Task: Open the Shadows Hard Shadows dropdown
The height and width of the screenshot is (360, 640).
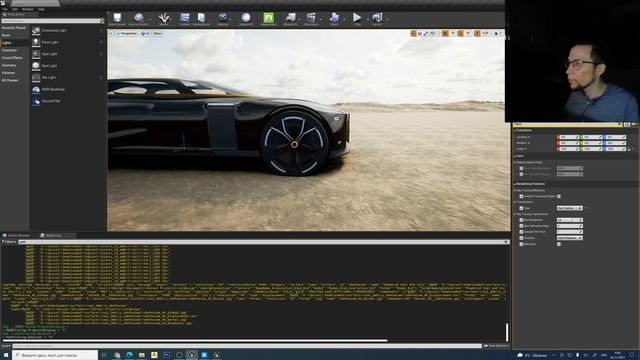Action: tap(570, 238)
